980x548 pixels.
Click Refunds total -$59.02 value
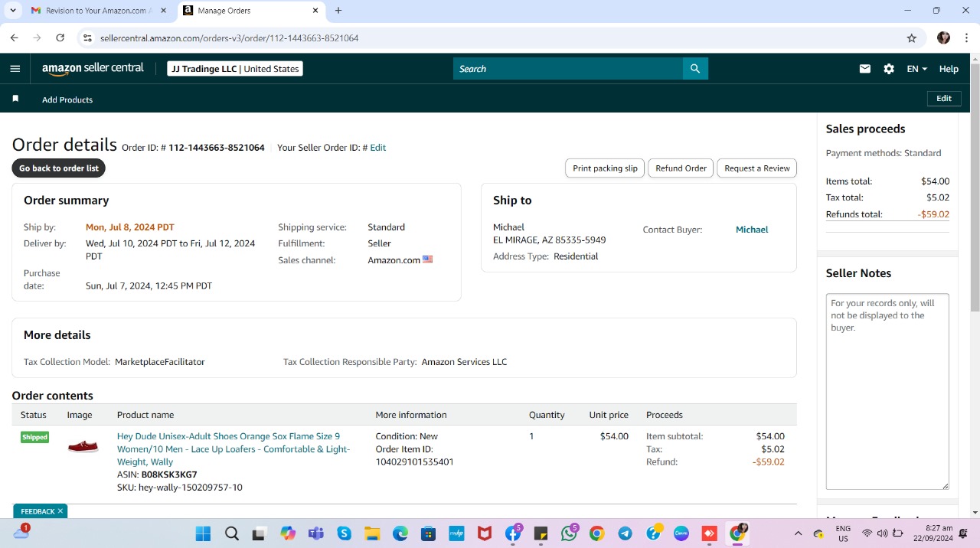tap(933, 214)
